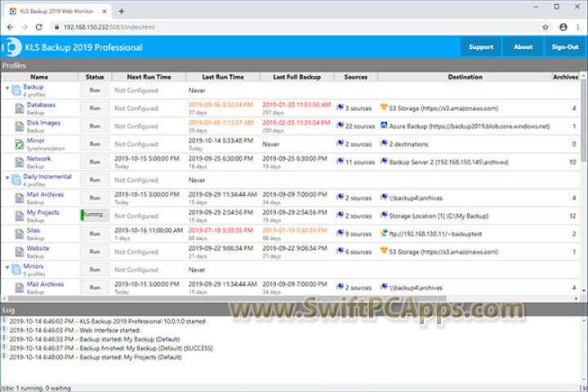Click the sources icon in Disk Images row
This screenshot has width=588, height=392.
(x=340, y=126)
